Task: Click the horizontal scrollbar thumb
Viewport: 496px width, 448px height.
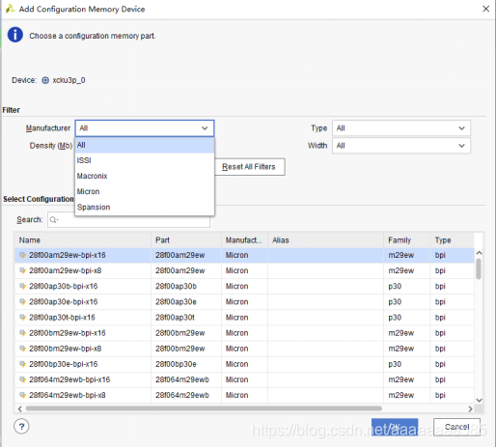Action: point(204,408)
